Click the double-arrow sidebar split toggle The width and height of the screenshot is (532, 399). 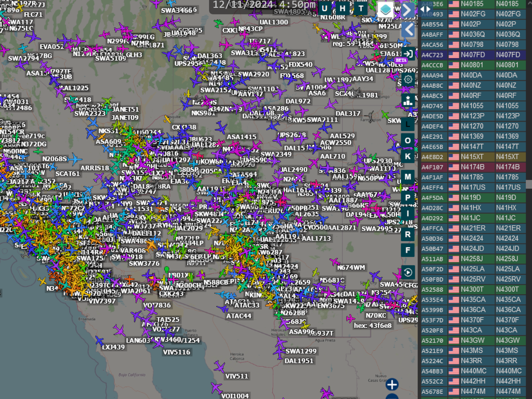click(425, 9)
